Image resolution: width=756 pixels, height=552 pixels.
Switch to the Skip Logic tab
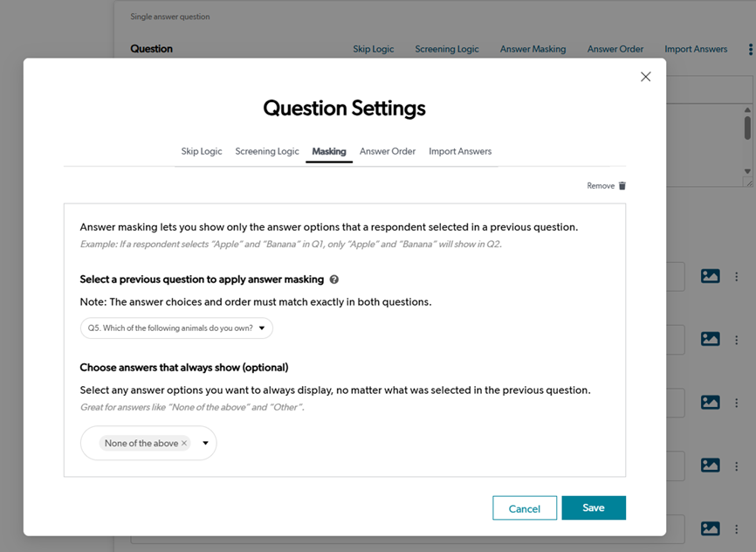[x=202, y=151]
